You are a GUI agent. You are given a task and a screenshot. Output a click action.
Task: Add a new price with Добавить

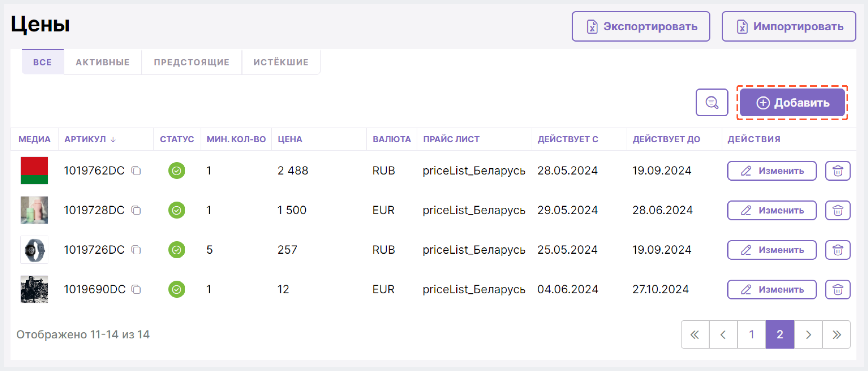pos(792,102)
